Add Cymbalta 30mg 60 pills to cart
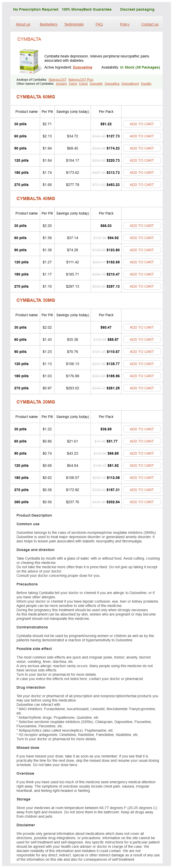 tap(142, 340)
